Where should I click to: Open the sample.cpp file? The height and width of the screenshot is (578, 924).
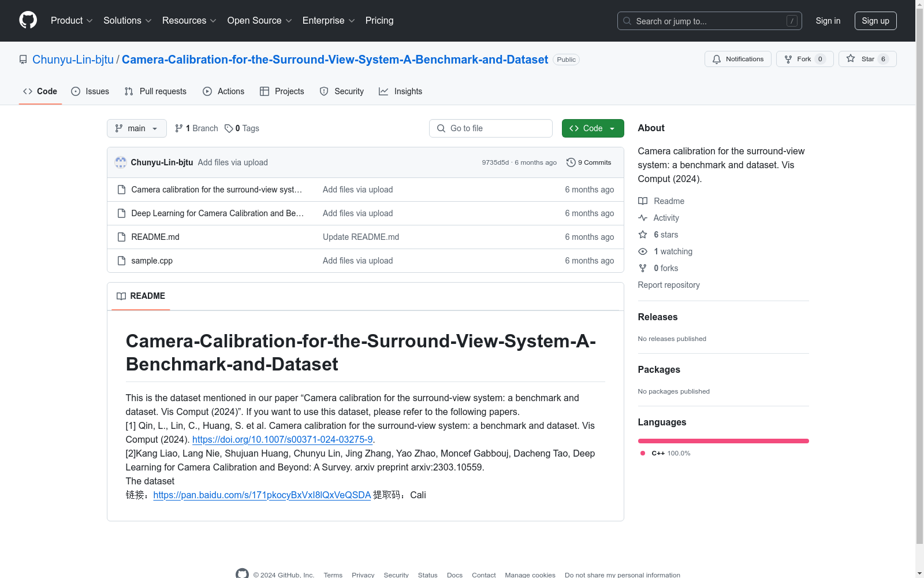pos(152,261)
